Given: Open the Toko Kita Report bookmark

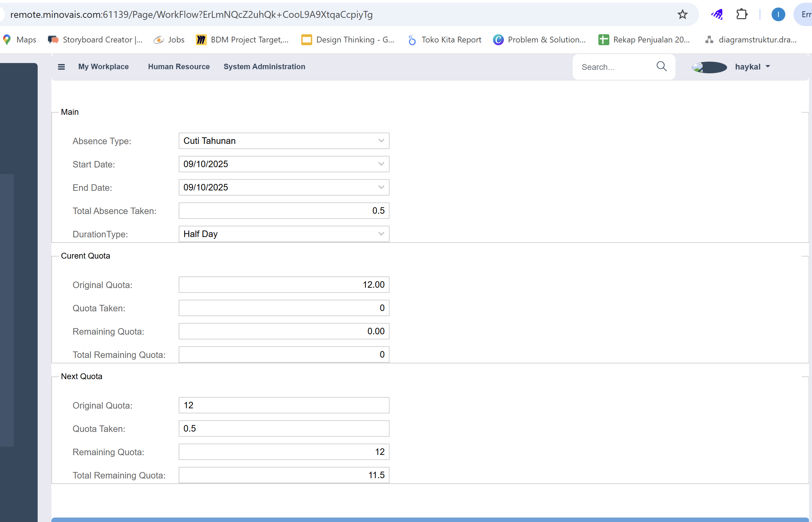Looking at the screenshot, I should click(x=445, y=40).
